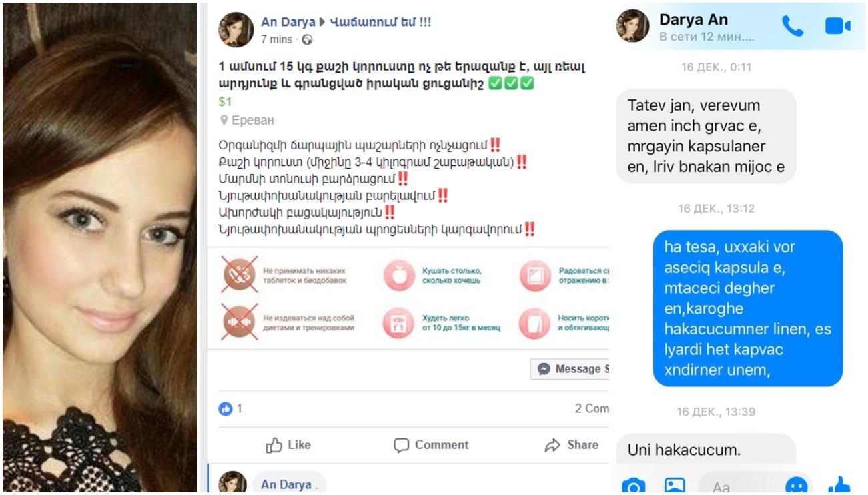Like the An Darya post
Screen dimensions: 868x495
288,445
